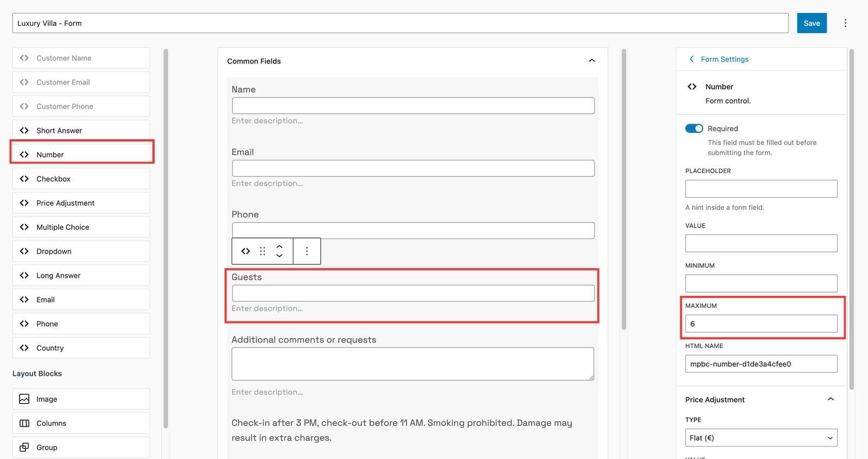Add the Price Adjustment block

[81, 203]
